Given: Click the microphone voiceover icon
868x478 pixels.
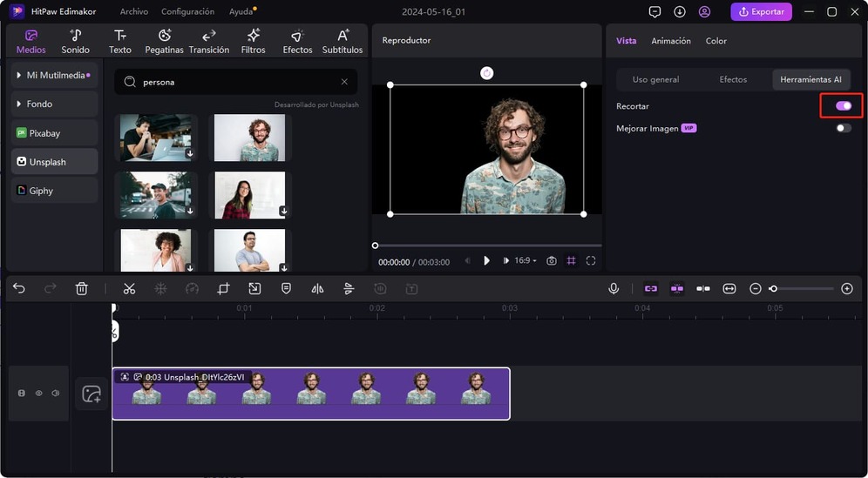Looking at the screenshot, I should coord(614,289).
